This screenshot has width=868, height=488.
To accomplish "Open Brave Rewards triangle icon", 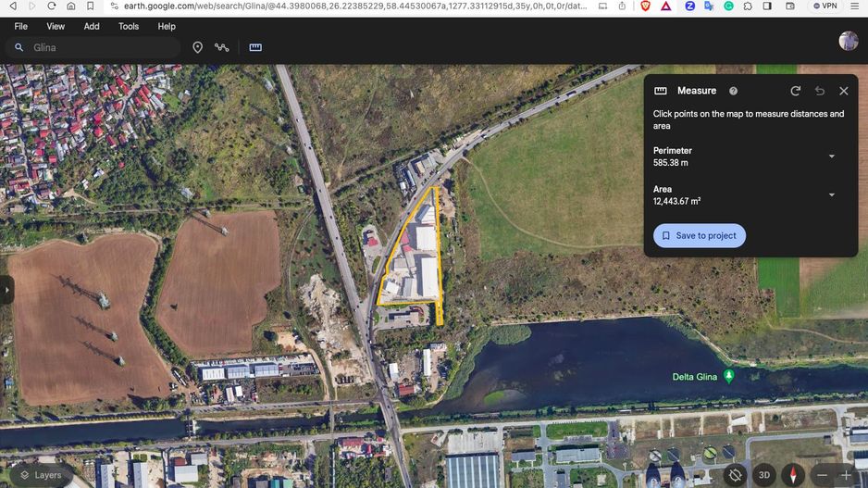I will tap(666, 6).
